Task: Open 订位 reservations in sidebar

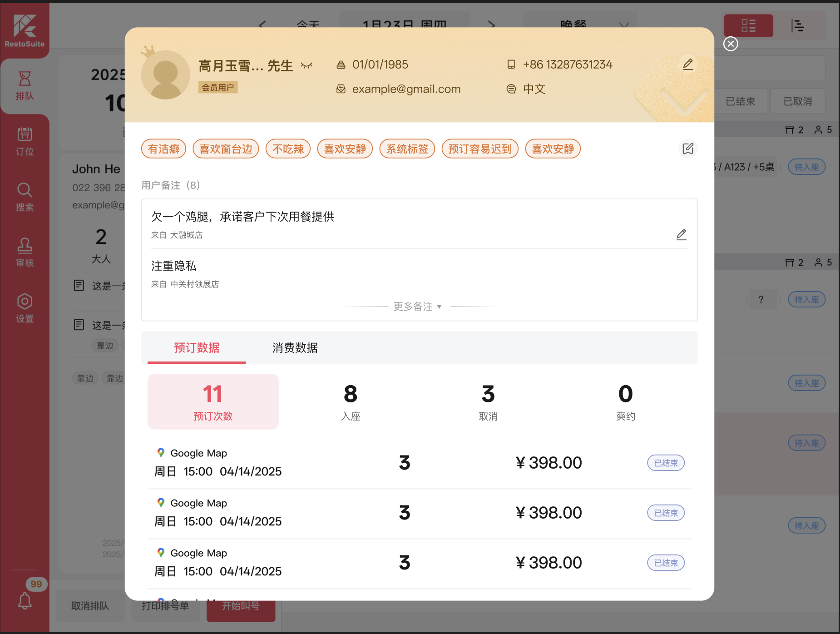Action: click(x=25, y=141)
